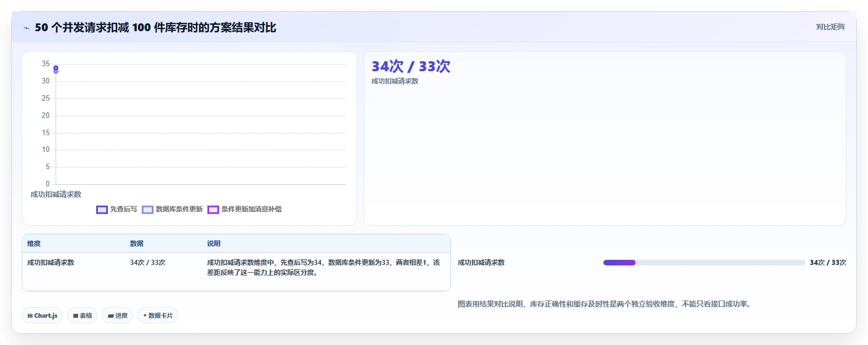Click the 数据卡片 chip
Viewport: 868px width, 345px height.
tap(158, 316)
